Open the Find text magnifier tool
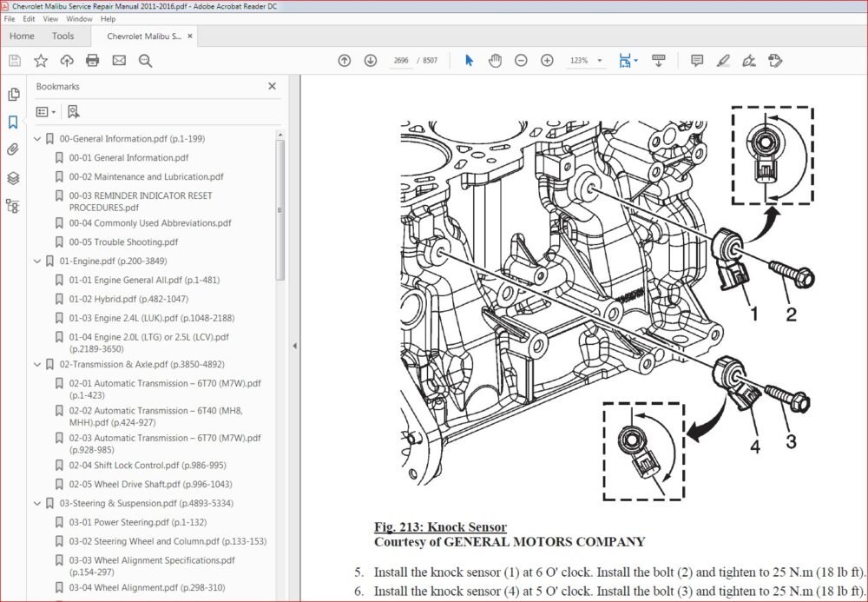The image size is (868, 602). click(x=145, y=60)
